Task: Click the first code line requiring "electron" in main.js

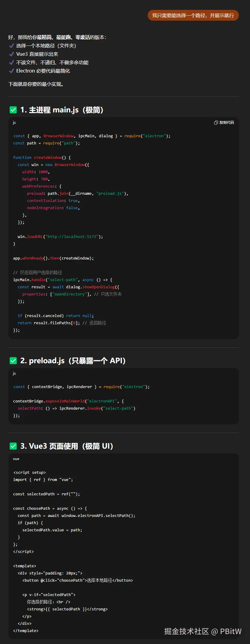Action: pyautogui.click(x=92, y=136)
